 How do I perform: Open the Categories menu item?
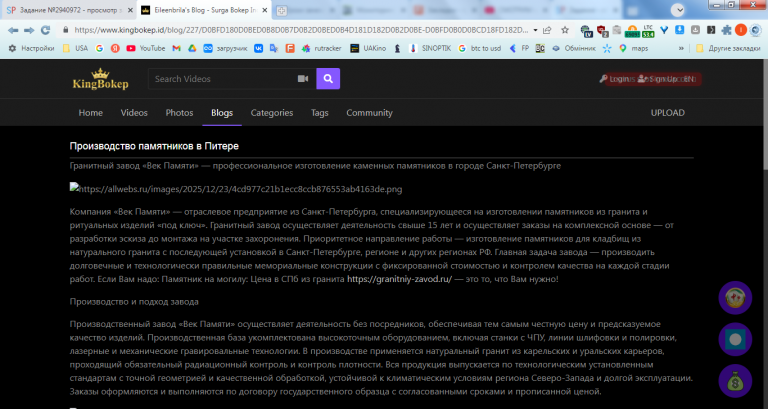click(272, 113)
